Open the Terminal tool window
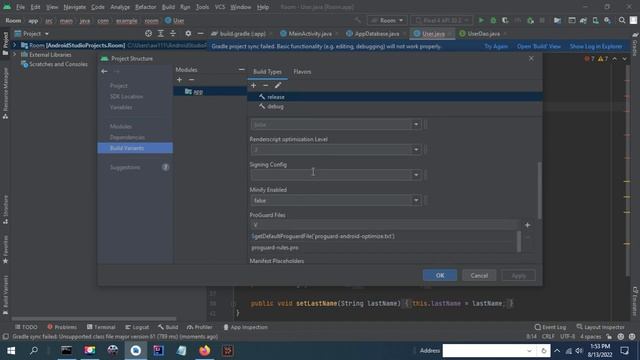640x360 pixels. click(101, 327)
